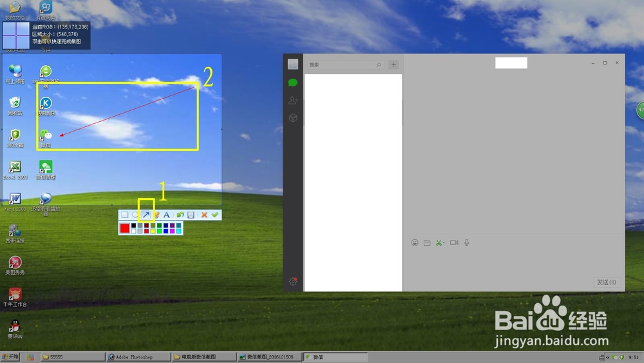Select the brush tool in screenshot toolbar

click(157, 215)
